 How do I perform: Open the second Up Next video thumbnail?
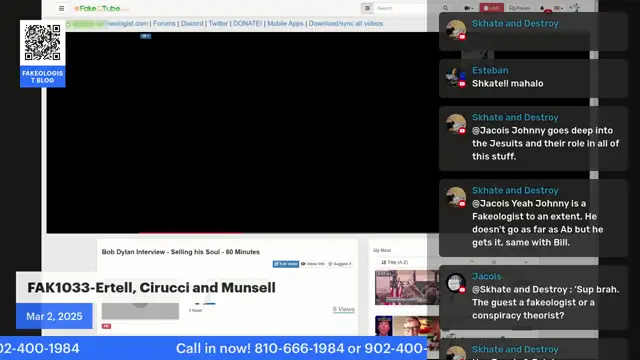[407, 326]
